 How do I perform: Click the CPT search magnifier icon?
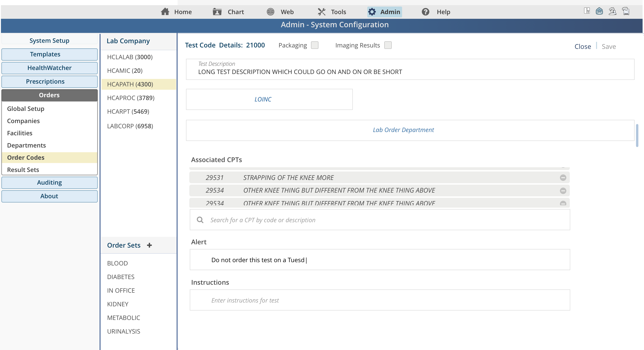tap(200, 220)
